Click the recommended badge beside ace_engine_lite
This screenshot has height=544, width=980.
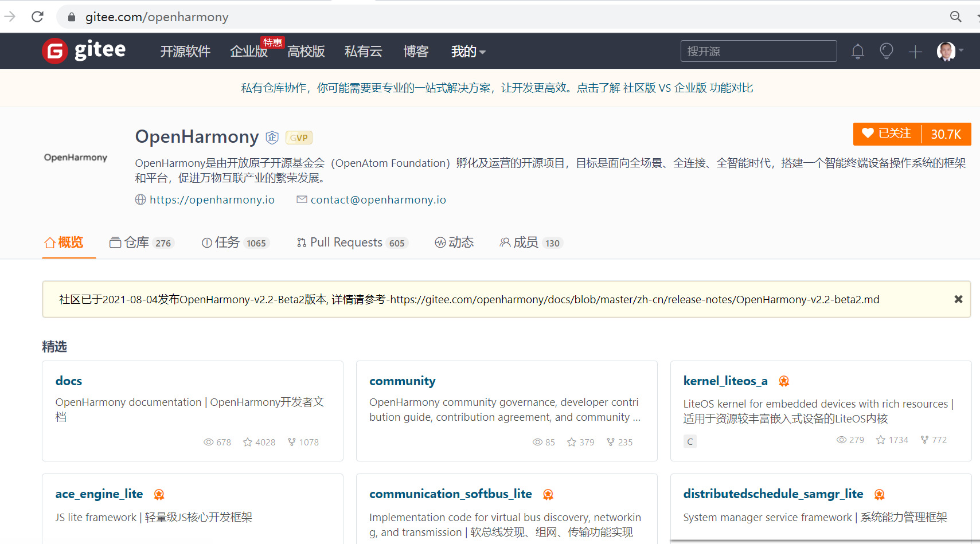coord(159,494)
